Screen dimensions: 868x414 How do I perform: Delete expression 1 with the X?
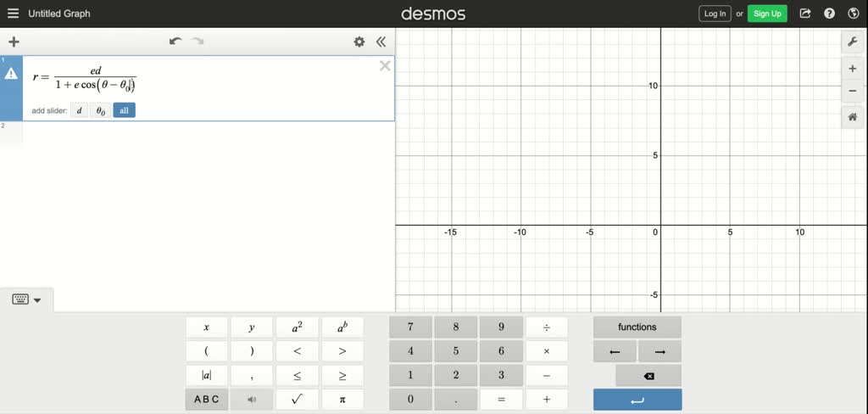pos(385,66)
